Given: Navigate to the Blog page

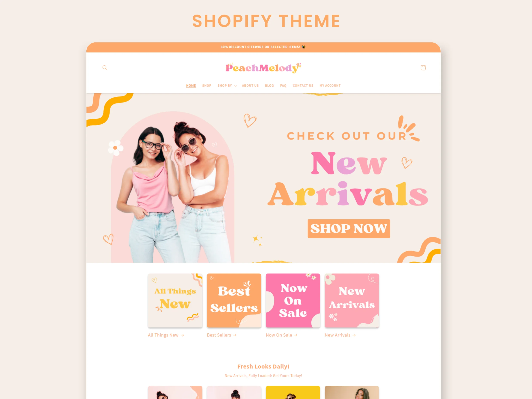Looking at the screenshot, I should [269, 85].
